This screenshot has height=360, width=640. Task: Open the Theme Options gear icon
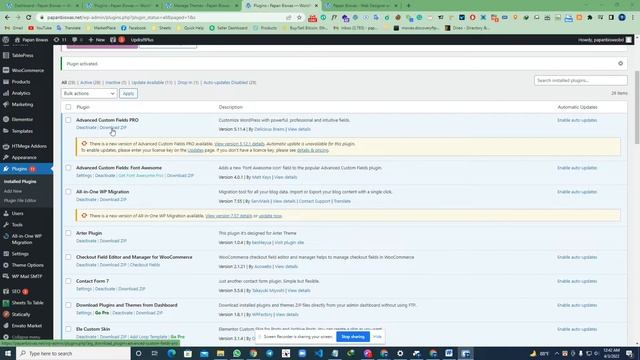point(6,265)
